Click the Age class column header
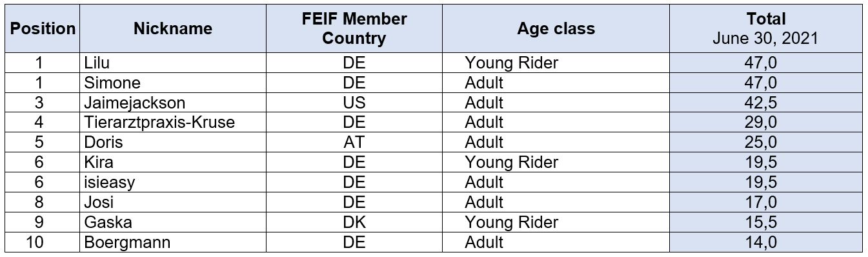 [x=556, y=29]
